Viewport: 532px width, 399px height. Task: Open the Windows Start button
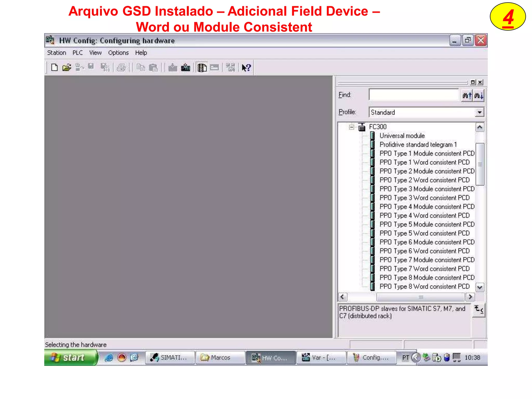tap(71, 358)
